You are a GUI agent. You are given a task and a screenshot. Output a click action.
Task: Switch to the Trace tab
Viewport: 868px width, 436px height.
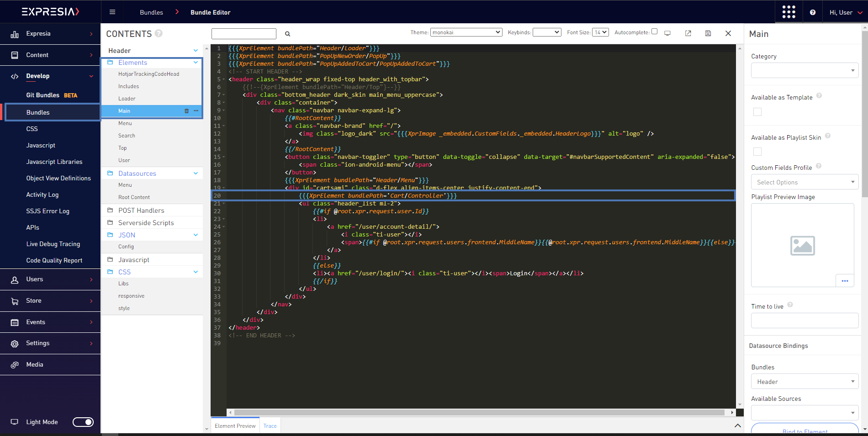270,426
